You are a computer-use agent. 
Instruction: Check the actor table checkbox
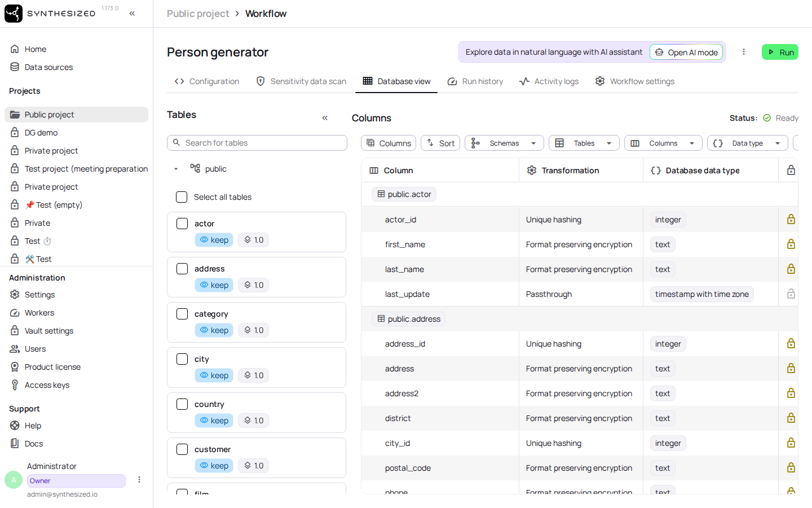[182, 224]
